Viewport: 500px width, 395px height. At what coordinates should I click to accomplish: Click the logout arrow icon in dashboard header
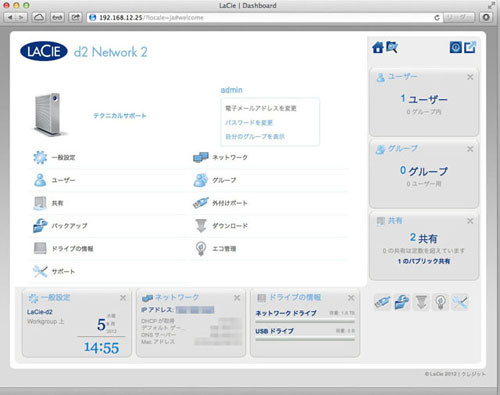[470, 47]
